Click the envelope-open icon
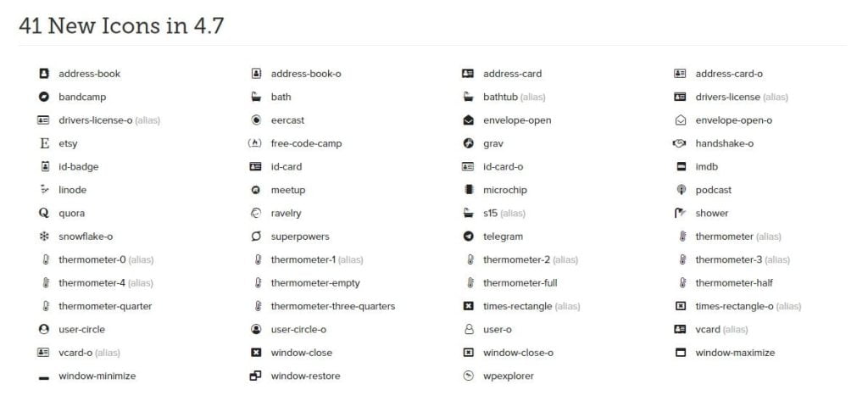868x401 pixels. click(468, 120)
